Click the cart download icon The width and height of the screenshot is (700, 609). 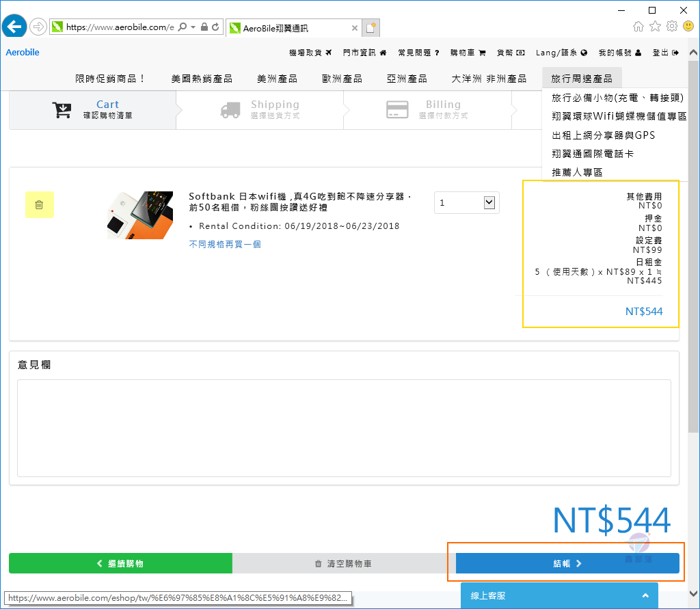tap(62, 110)
